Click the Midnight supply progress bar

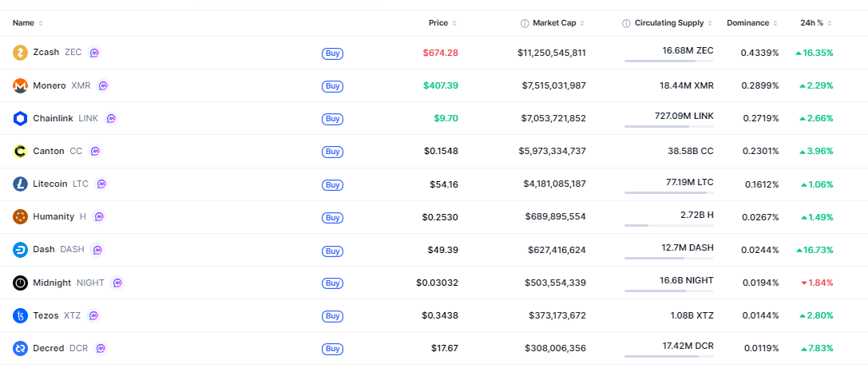click(x=668, y=291)
